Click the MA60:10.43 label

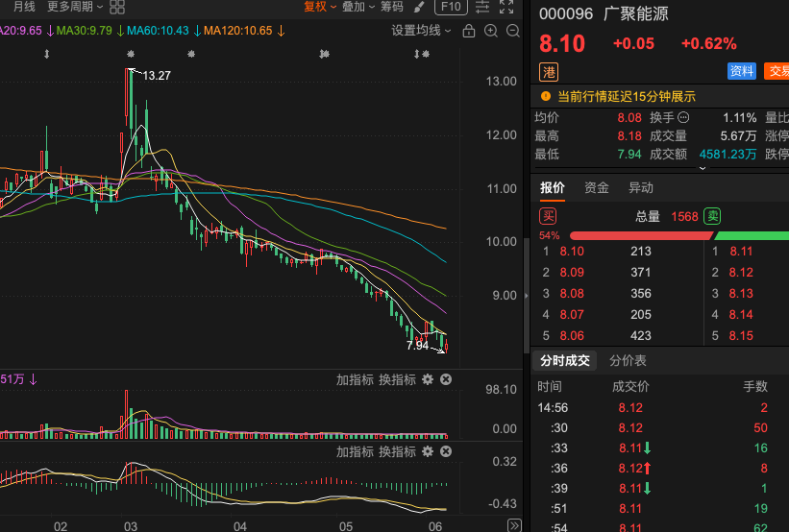[158, 31]
